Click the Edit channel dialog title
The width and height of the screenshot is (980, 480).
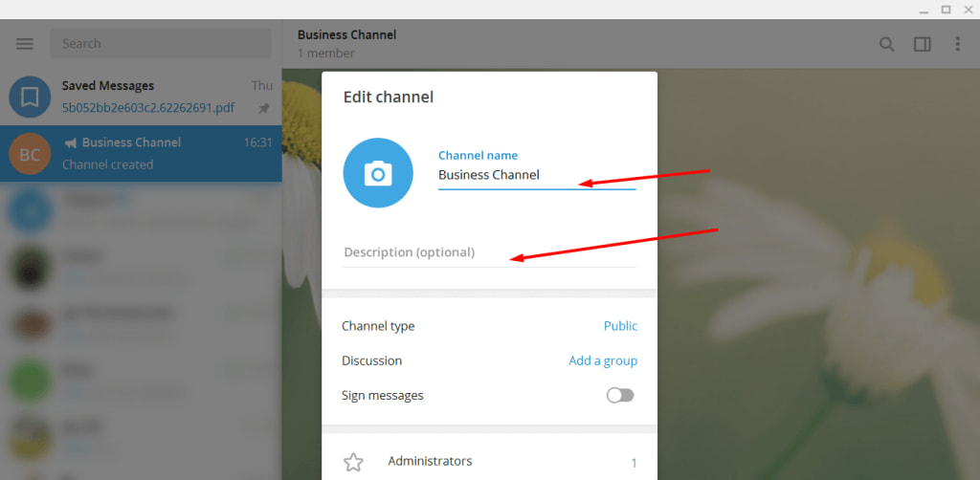coord(389,98)
